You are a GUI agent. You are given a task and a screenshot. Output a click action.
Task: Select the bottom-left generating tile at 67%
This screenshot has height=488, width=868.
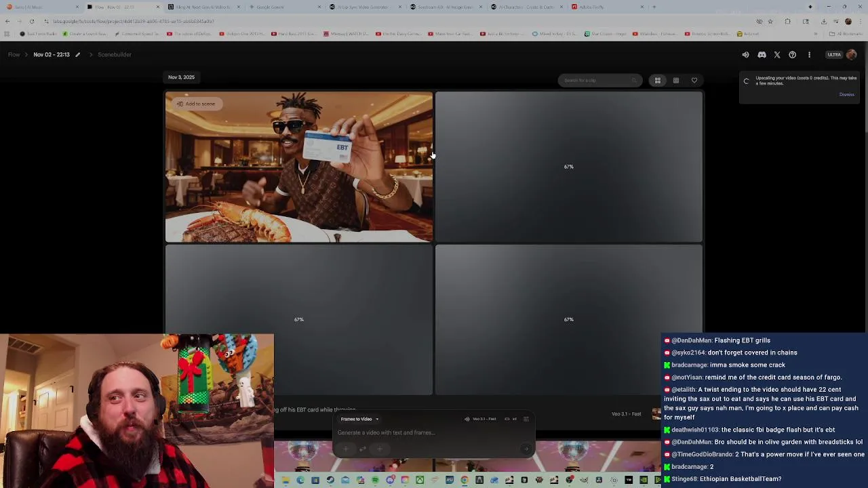298,319
